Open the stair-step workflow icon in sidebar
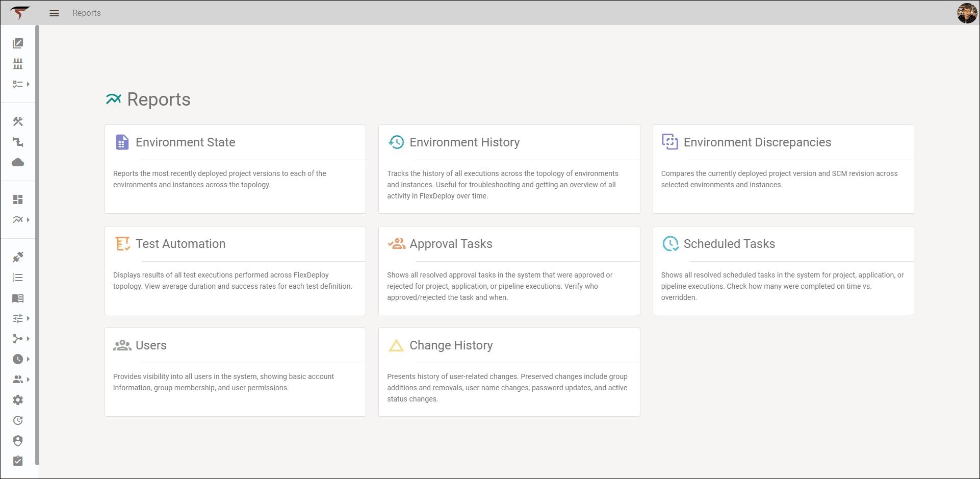 [18, 142]
